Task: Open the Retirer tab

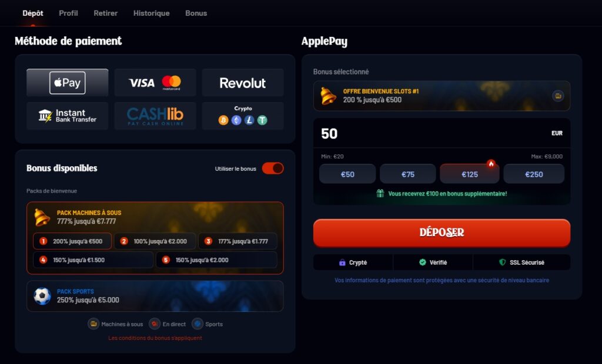Action: tap(106, 13)
